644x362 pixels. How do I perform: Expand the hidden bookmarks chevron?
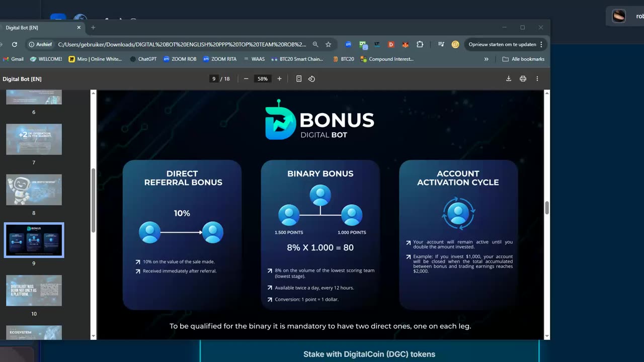(486, 59)
